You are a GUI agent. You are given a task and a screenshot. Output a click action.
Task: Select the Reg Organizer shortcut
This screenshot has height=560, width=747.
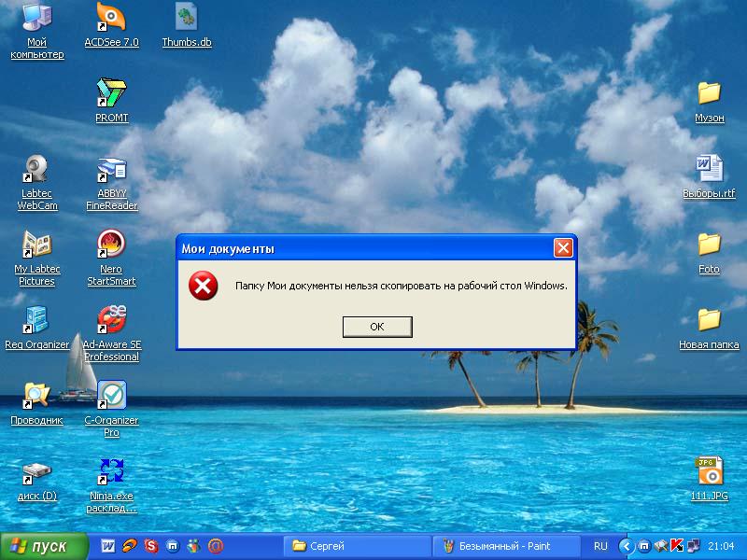[37, 328]
